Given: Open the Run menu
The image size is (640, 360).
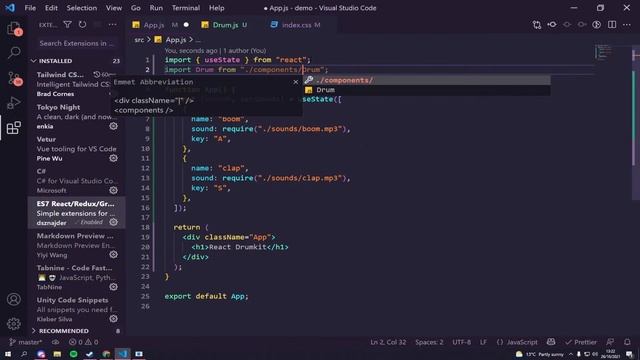Looking at the screenshot, I should 156,8.
